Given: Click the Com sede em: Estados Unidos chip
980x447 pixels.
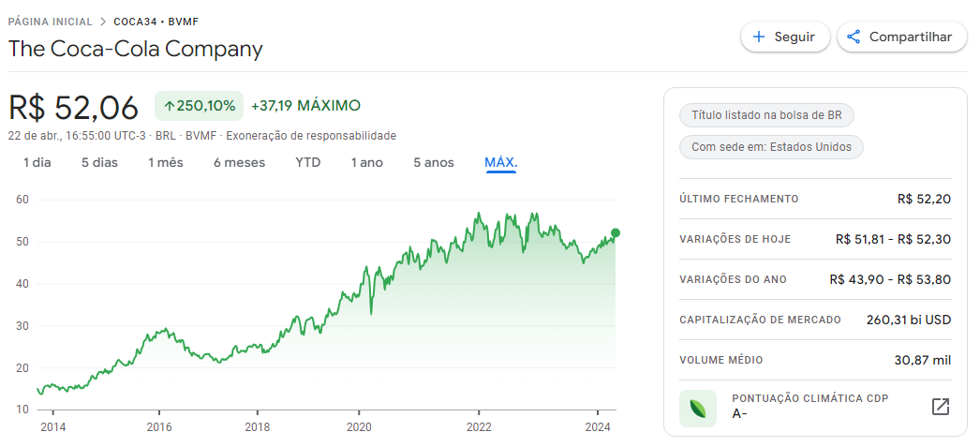Looking at the screenshot, I should pyautogui.click(x=771, y=147).
